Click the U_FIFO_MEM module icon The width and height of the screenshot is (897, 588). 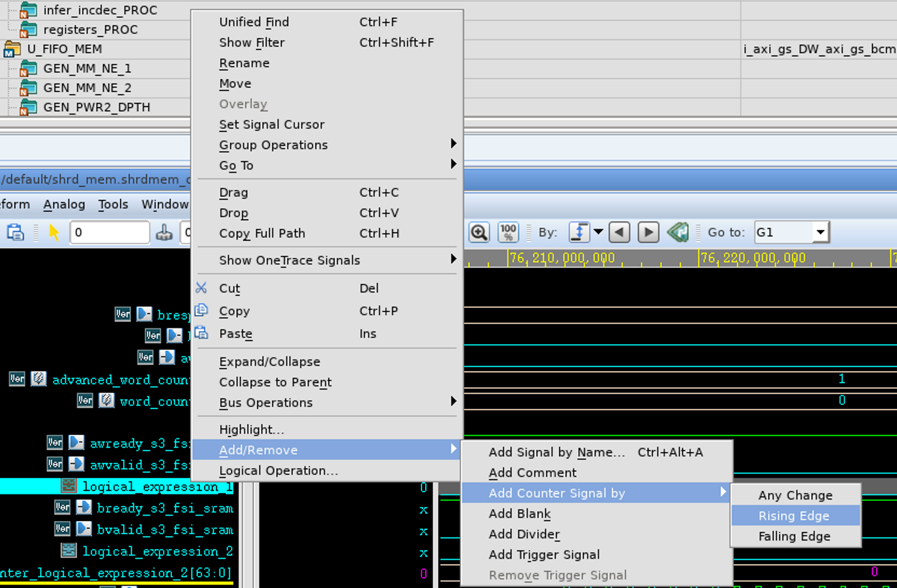12,49
